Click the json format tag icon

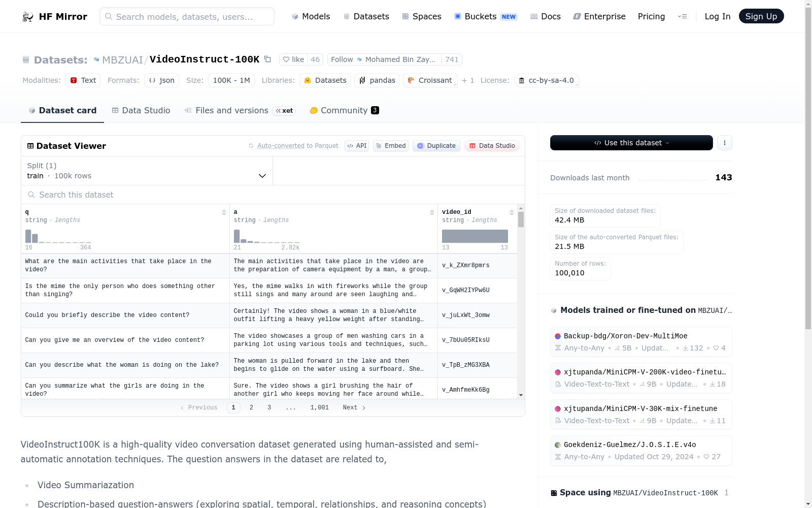coord(152,80)
